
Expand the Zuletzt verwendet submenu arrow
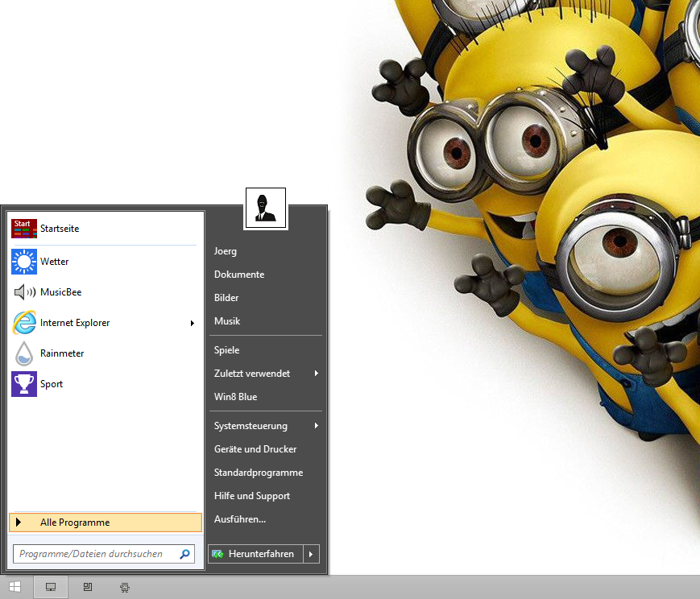[x=316, y=373]
